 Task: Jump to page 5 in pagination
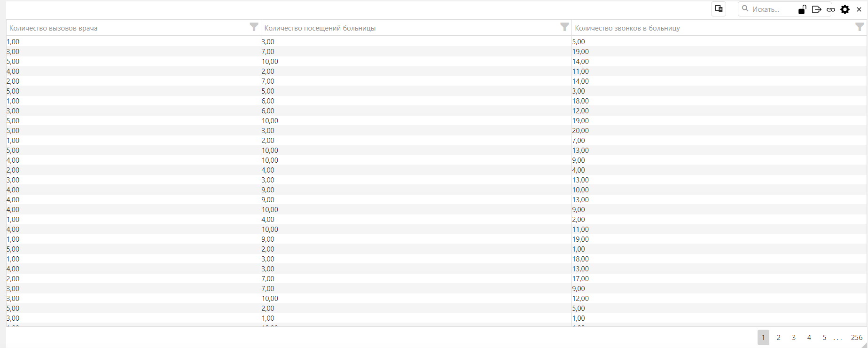pos(824,338)
